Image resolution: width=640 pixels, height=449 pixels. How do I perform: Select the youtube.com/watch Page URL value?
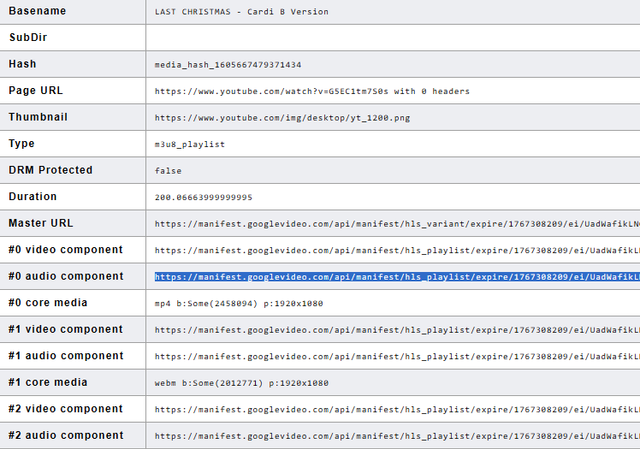312,91
